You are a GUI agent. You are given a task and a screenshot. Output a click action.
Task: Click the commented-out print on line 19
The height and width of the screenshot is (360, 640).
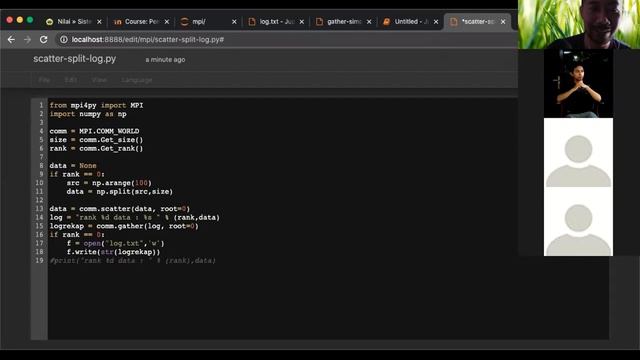pos(133,260)
